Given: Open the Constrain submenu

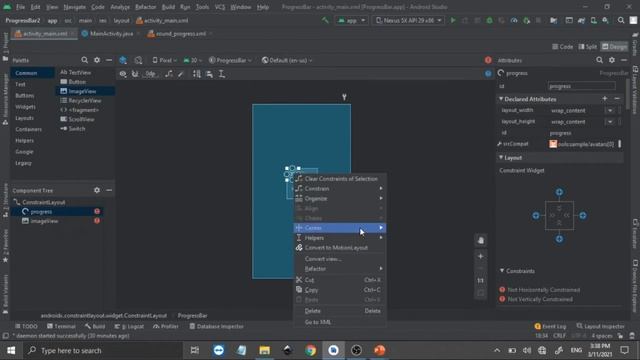Looking at the screenshot, I should 340,189.
